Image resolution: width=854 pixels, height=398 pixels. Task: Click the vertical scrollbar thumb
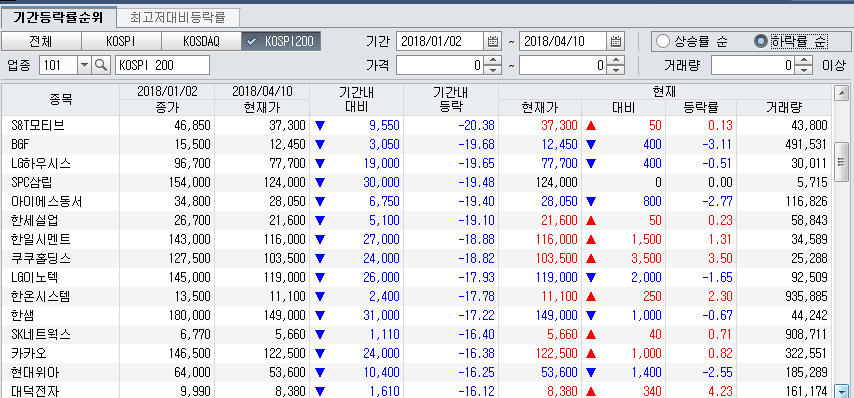click(x=841, y=162)
